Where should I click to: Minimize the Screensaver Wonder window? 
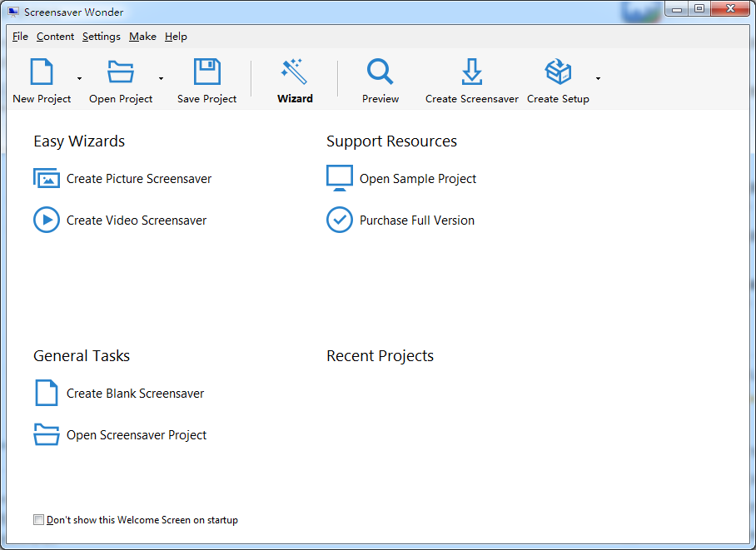(676, 8)
